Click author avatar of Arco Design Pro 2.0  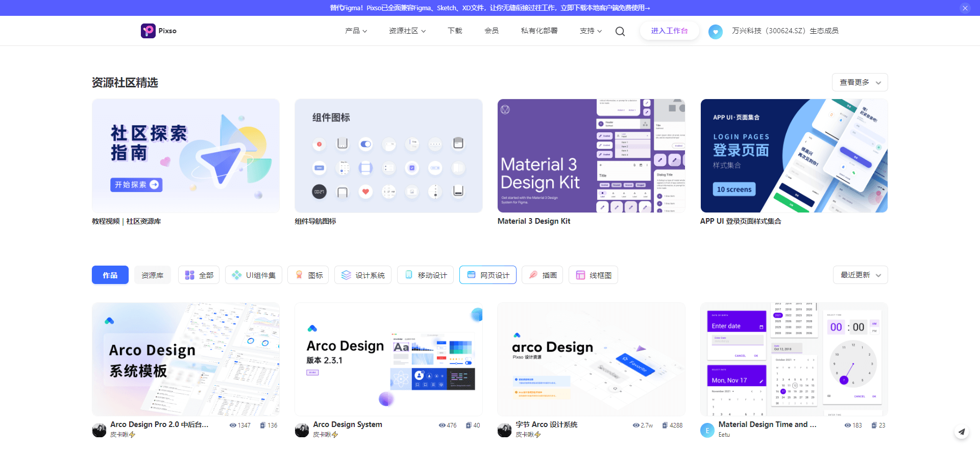(99, 430)
